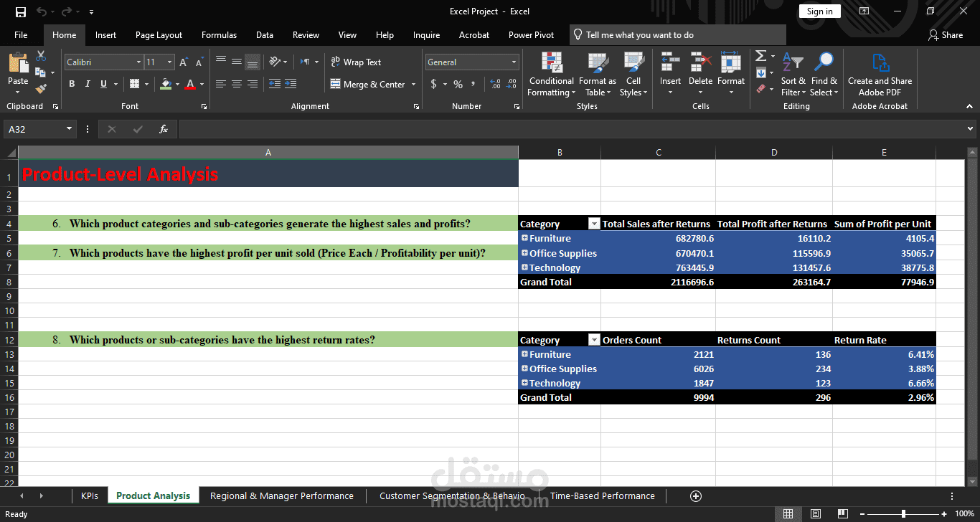Click the Sign in button
The height and width of the screenshot is (522, 980).
819,11
